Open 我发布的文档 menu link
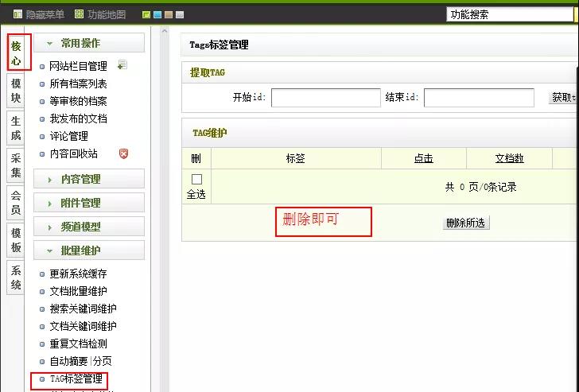The width and height of the screenshot is (579, 392). pyautogui.click(x=78, y=118)
